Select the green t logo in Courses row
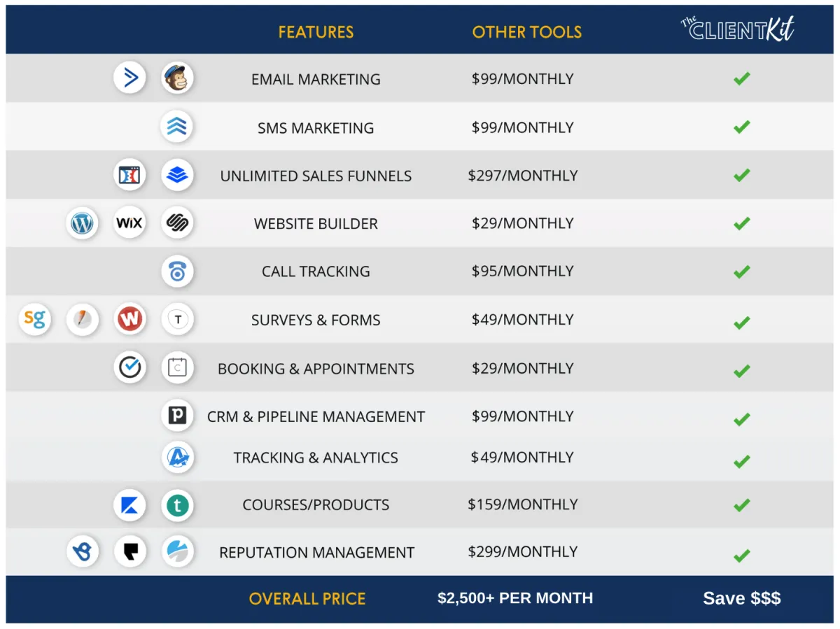 (177, 505)
